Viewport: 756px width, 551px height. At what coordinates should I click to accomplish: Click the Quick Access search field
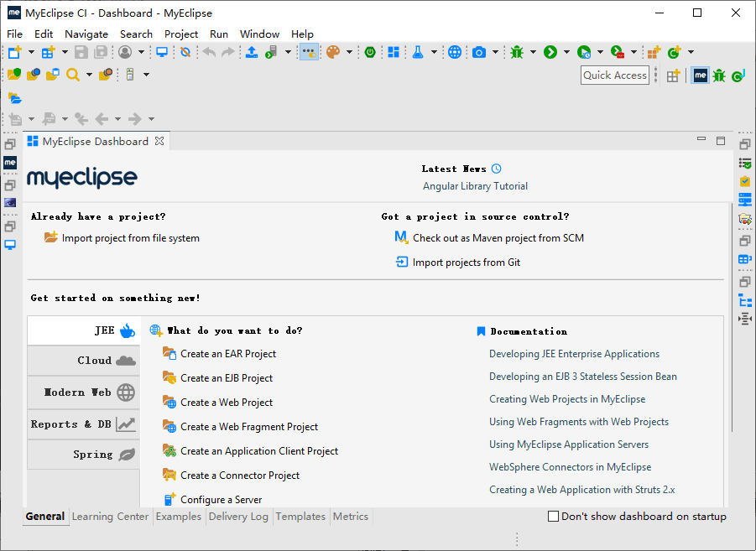[615, 75]
